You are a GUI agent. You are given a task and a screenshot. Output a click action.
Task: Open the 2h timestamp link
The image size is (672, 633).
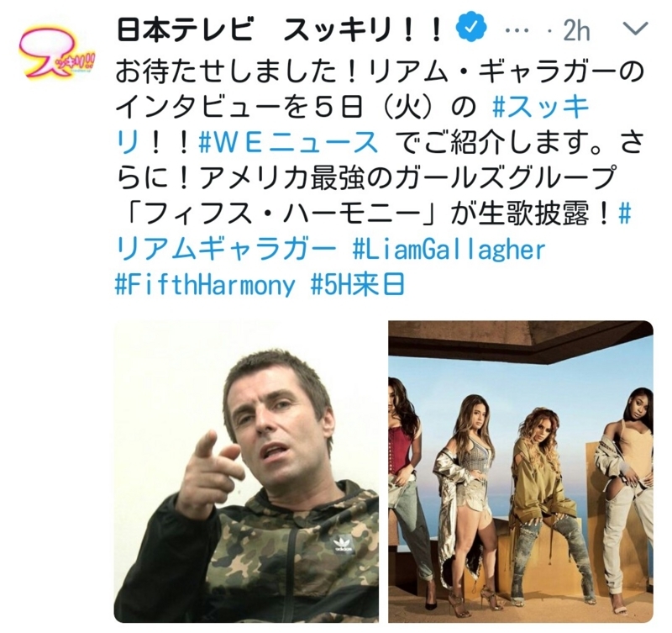pyautogui.click(x=577, y=31)
